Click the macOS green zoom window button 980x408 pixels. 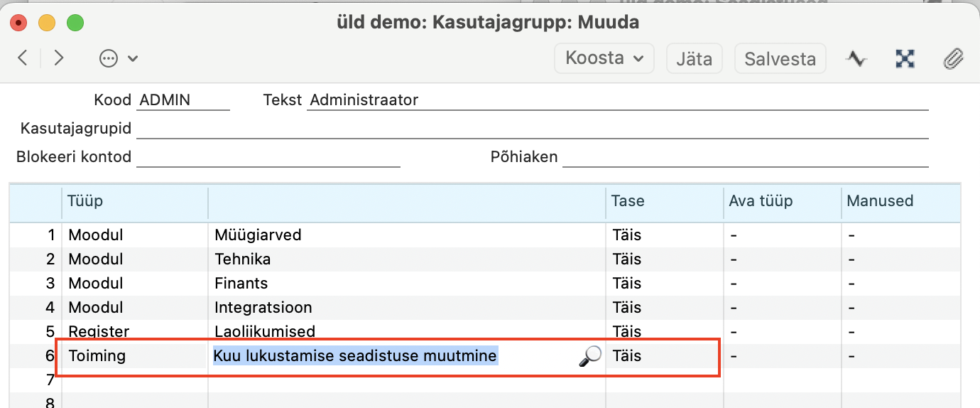[x=75, y=22]
